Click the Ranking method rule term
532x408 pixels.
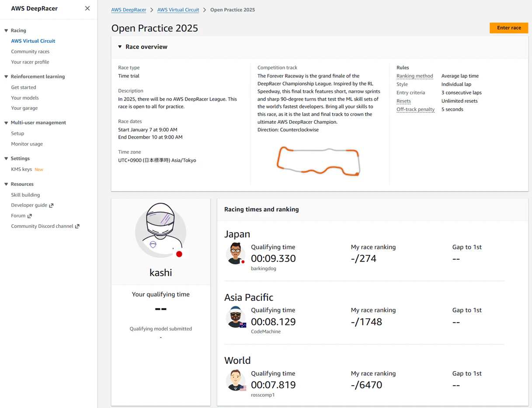tap(414, 76)
